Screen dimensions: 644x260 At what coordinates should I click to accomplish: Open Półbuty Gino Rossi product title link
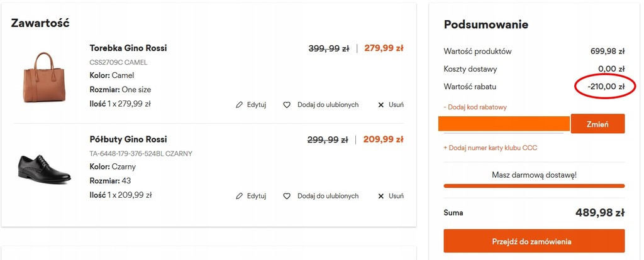tap(128, 139)
